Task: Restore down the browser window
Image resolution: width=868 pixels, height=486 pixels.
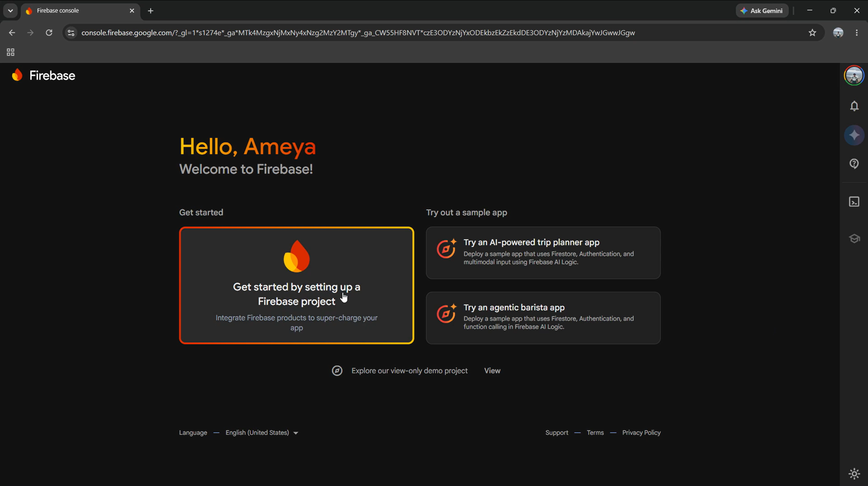Action: pos(833,11)
